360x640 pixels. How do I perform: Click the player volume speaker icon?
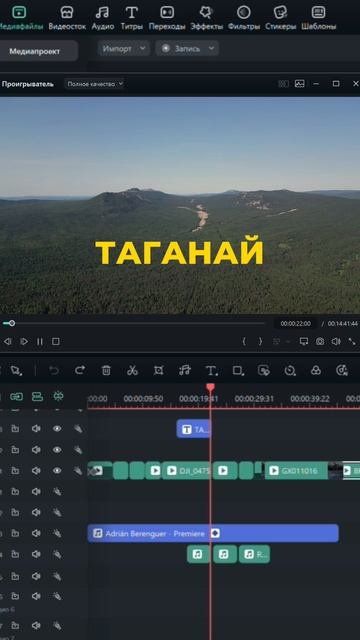click(336, 342)
